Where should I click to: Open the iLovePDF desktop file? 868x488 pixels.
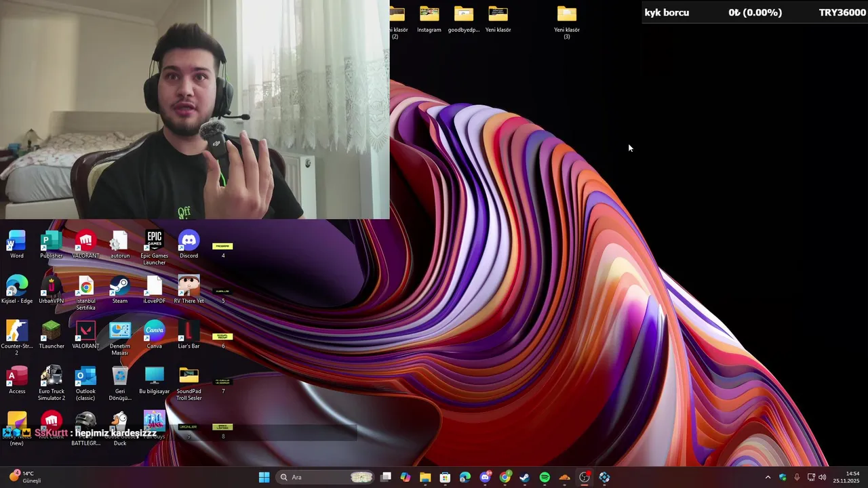click(x=155, y=290)
